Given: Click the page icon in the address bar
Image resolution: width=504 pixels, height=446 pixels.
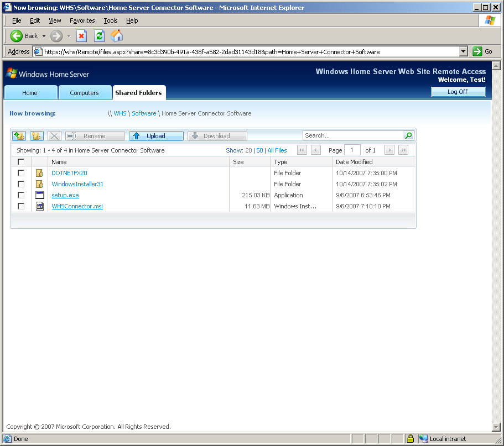Looking at the screenshot, I should pos(38,51).
